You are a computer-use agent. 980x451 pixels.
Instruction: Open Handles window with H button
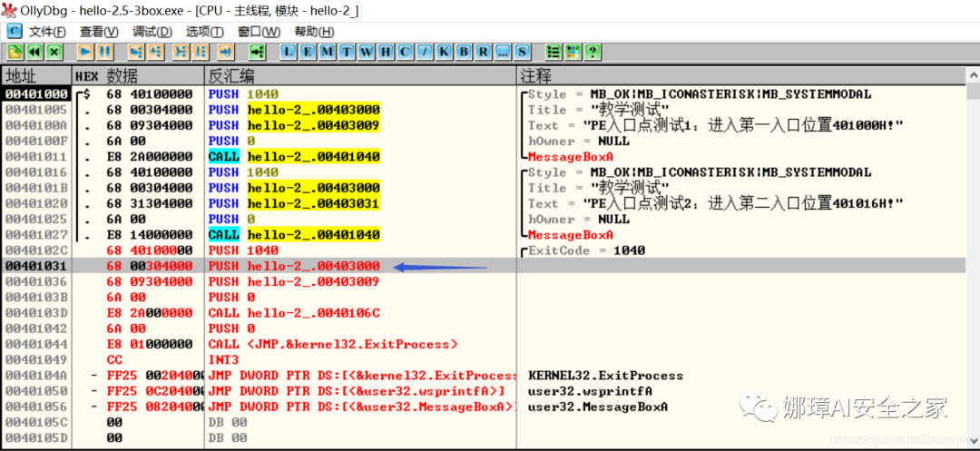pyautogui.click(x=385, y=52)
